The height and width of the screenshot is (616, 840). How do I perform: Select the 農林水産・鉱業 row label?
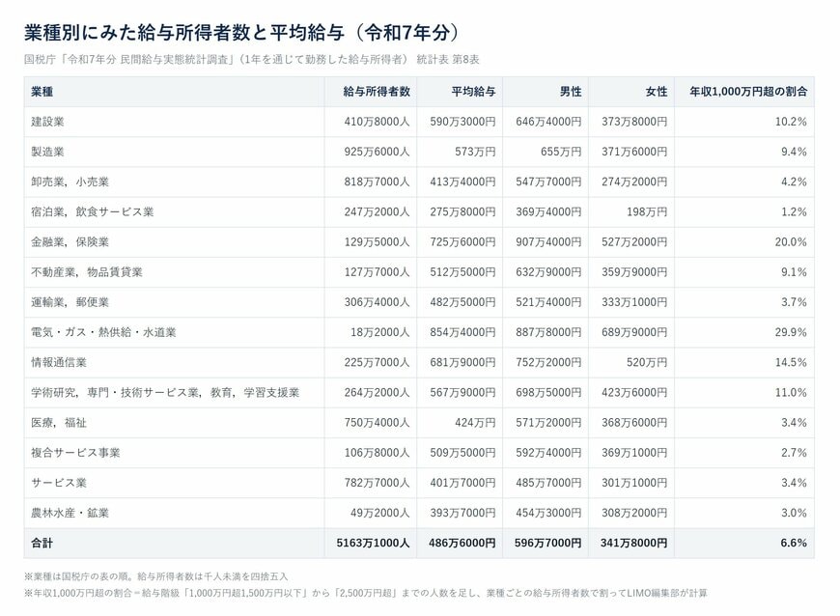(x=70, y=513)
